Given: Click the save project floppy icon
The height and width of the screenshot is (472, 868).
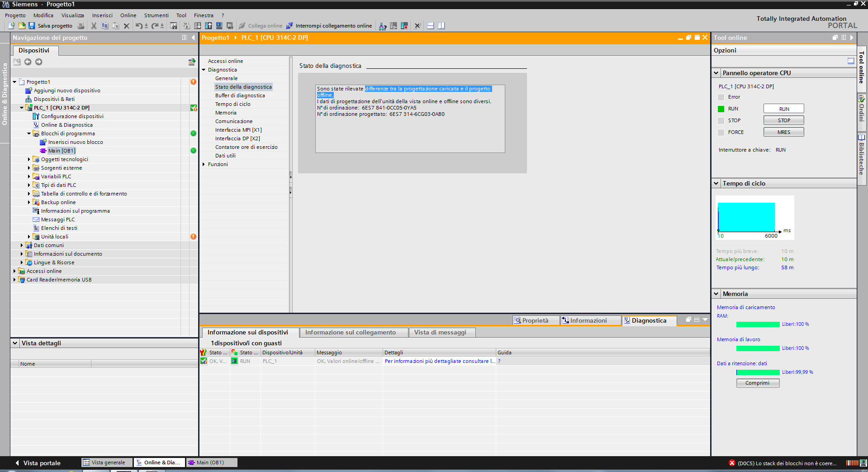Looking at the screenshot, I should tap(32, 26).
